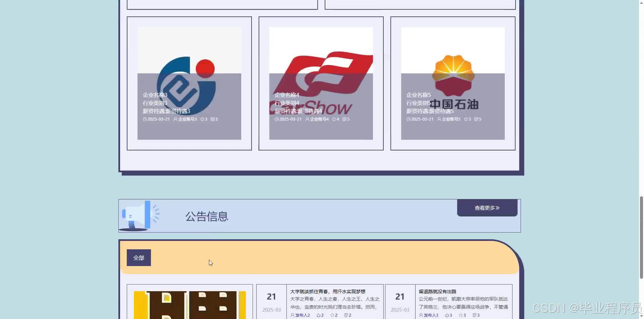Click the publisher icon beside 发布人2

(292, 315)
